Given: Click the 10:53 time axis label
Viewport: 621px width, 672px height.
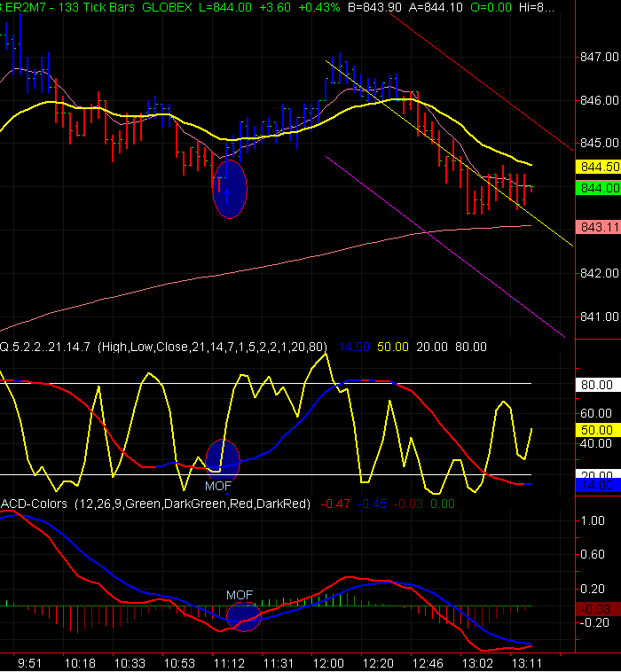Looking at the screenshot, I should click(x=179, y=664).
